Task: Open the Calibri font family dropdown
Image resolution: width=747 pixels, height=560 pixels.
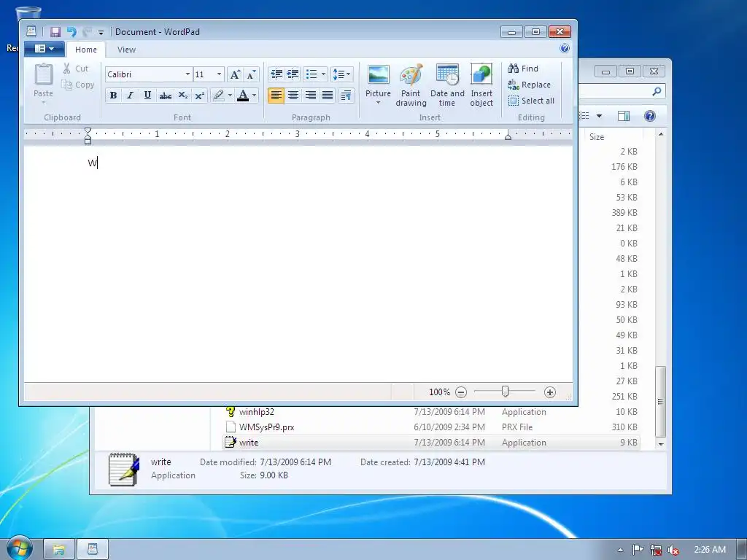Action: tap(187, 74)
